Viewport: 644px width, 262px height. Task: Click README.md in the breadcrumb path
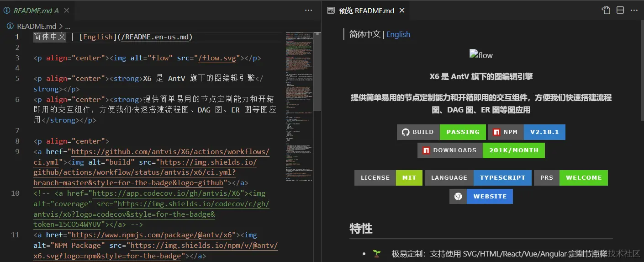pyautogui.click(x=37, y=26)
